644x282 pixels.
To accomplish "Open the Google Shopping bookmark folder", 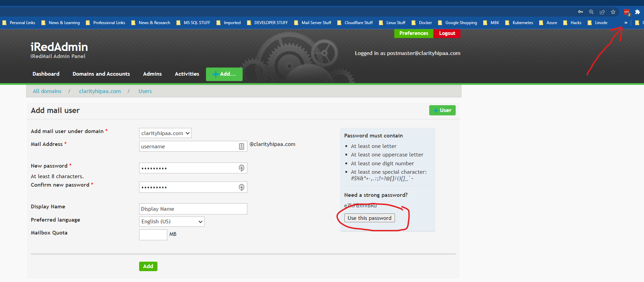I will pos(457,23).
